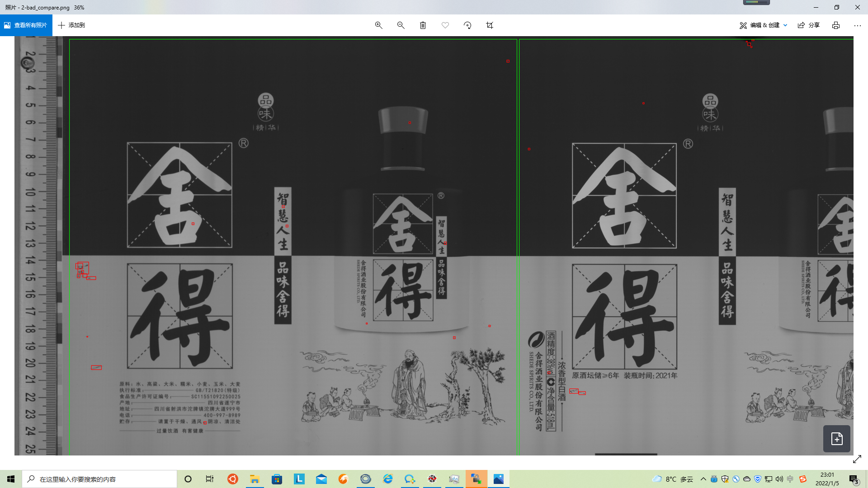This screenshot has width=868, height=488.
Task: Open the Windows Start menu
Action: click(11, 479)
